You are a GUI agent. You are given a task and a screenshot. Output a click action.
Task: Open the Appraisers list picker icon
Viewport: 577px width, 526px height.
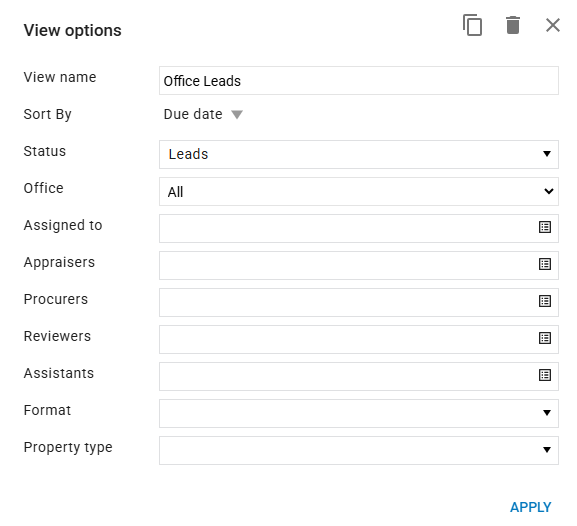click(x=545, y=264)
